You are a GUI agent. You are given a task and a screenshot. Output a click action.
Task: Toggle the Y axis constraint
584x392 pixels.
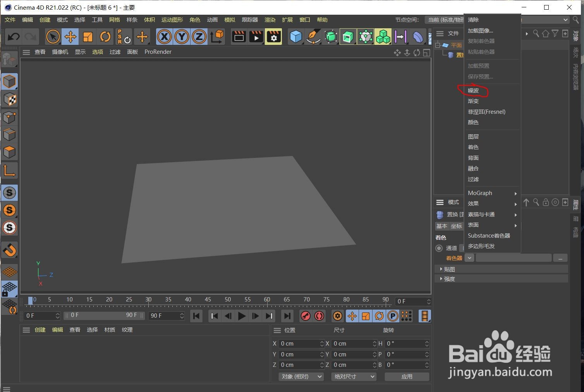[x=181, y=36]
